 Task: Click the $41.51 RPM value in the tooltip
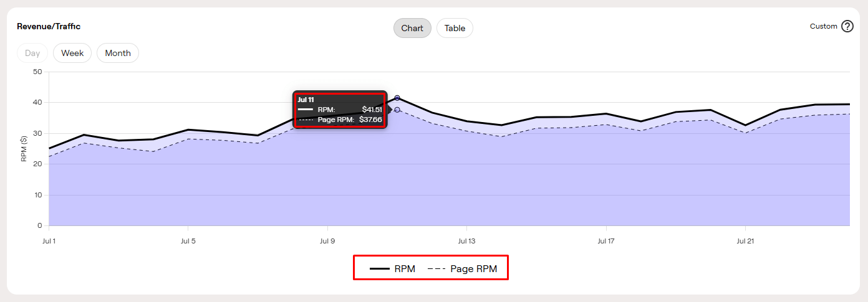tap(372, 110)
